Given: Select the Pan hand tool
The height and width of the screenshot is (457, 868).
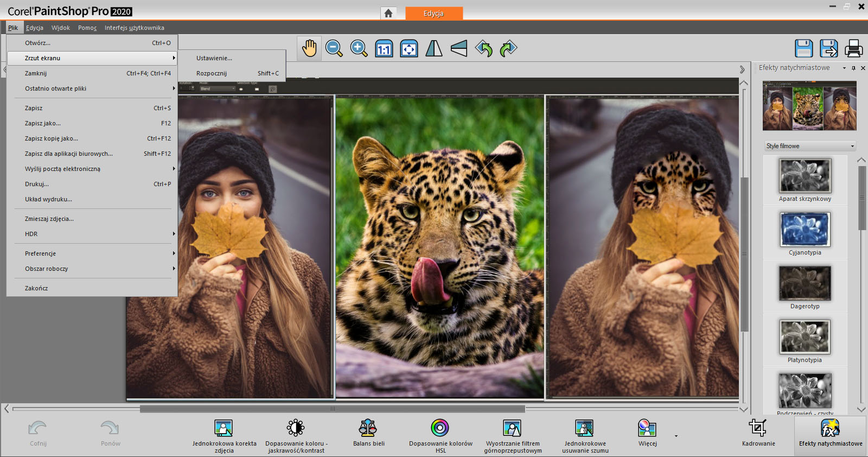Looking at the screenshot, I should click(x=309, y=48).
